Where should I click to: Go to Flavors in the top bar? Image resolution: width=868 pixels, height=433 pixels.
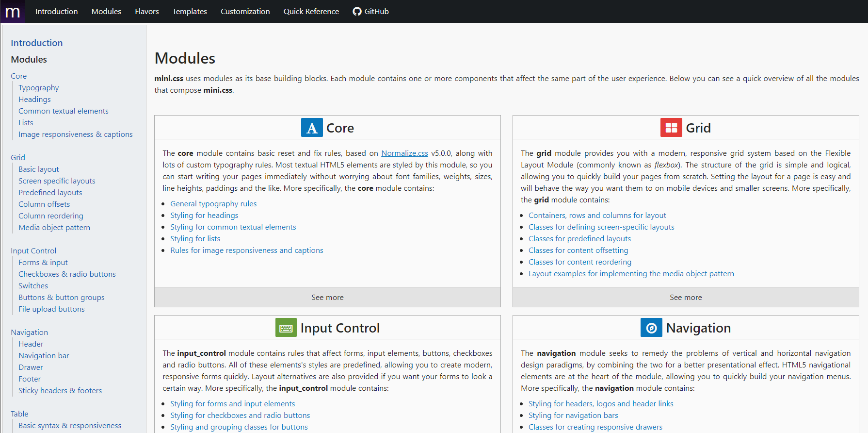[x=147, y=12]
